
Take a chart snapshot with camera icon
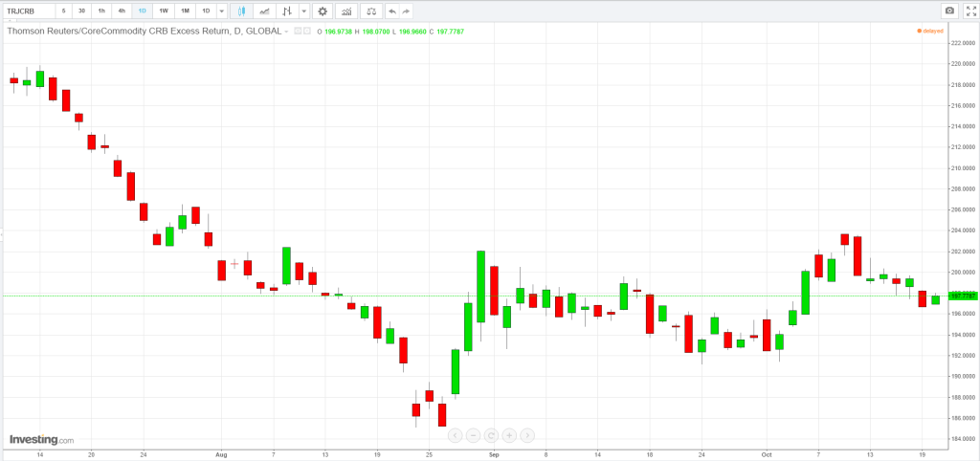click(948, 11)
